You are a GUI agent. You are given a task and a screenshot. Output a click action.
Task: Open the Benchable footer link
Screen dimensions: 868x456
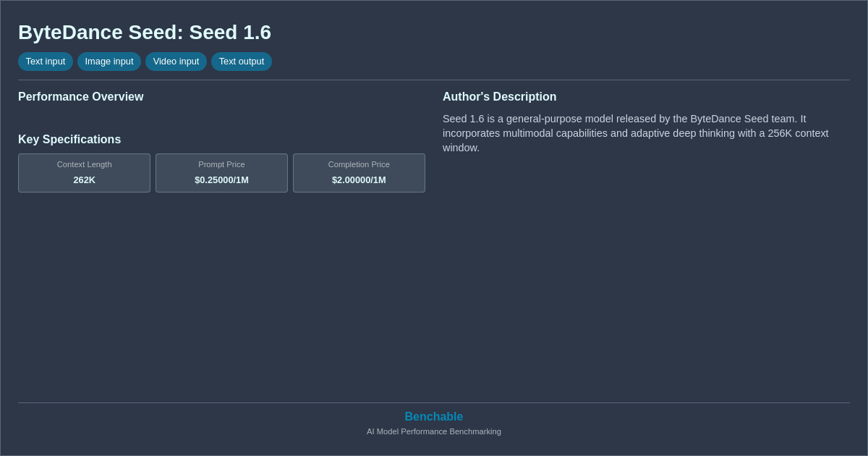[433, 416]
